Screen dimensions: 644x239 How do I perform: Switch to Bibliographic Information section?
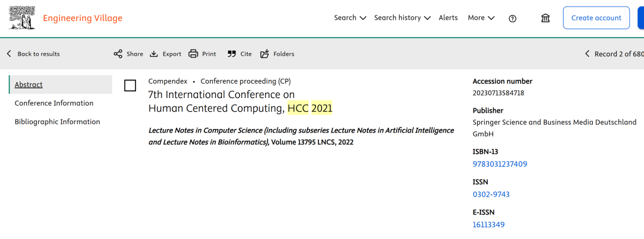click(57, 122)
